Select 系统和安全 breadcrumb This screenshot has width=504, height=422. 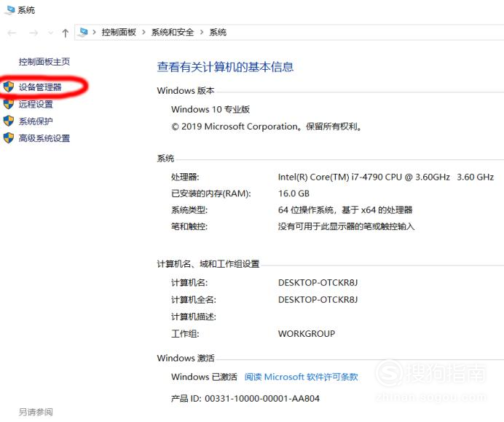[x=173, y=32]
